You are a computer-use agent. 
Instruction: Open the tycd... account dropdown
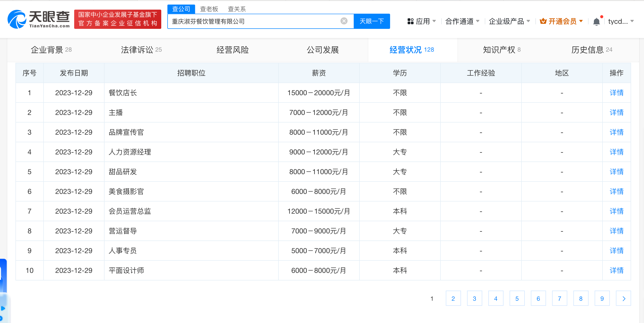(x=621, y=21)
